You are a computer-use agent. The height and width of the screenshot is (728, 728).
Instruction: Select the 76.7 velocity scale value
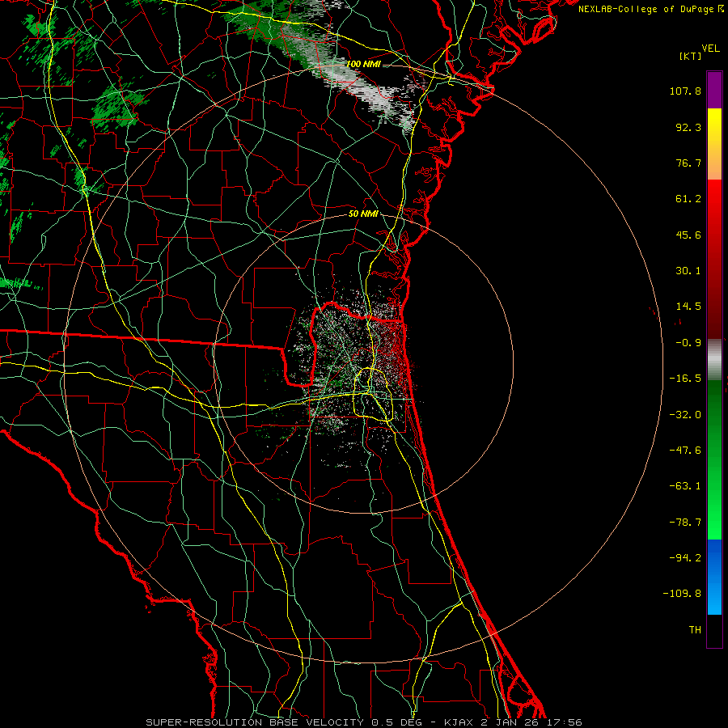coord(688,163)
